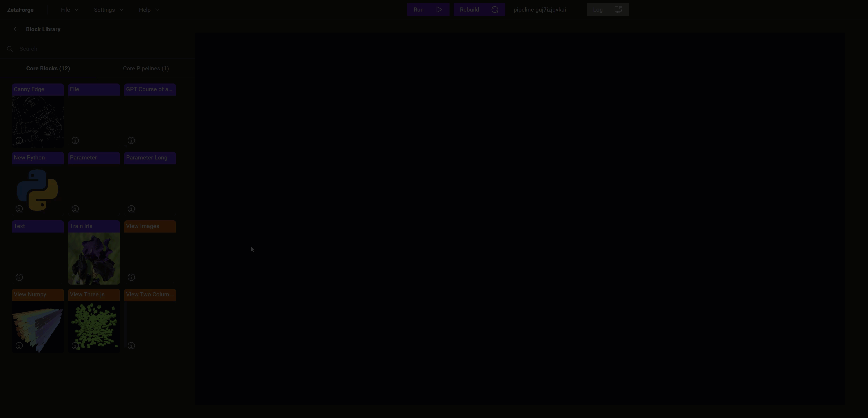This screenshot has width=868, height=418.
Task: Click the playback play button
Action: [439, 9]
